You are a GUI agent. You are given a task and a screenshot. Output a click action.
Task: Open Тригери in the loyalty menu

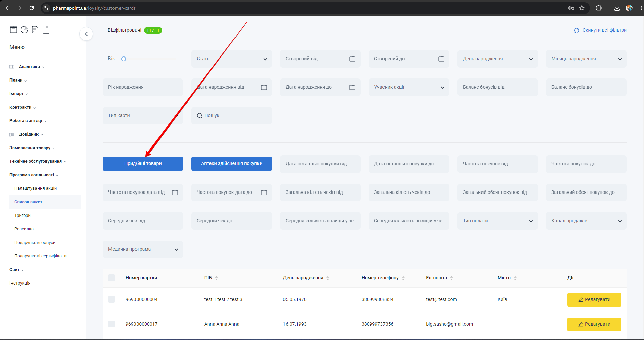coord(22,216)
